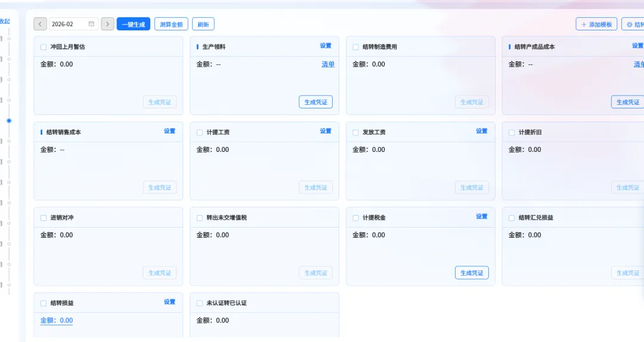Click 一键生成 button
This screenshot has width=644, height=342.
(x=134, y=24)
